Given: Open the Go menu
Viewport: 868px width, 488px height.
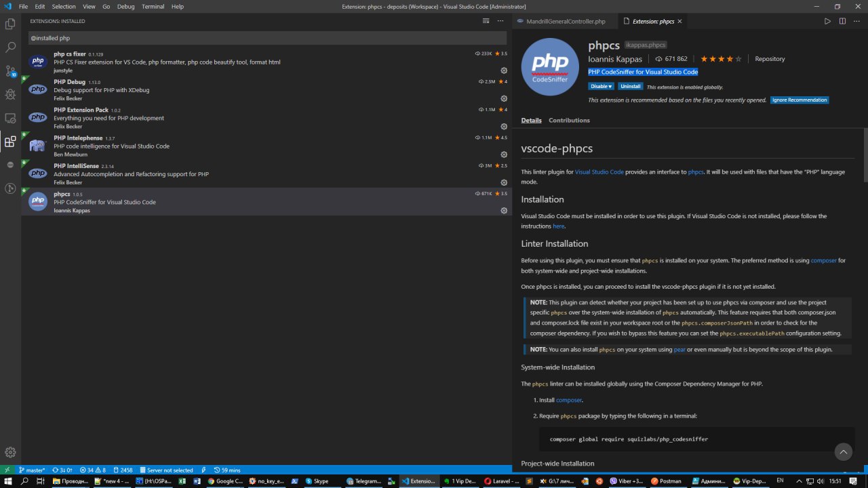Looking at the screenshot, I should point(106,6).
